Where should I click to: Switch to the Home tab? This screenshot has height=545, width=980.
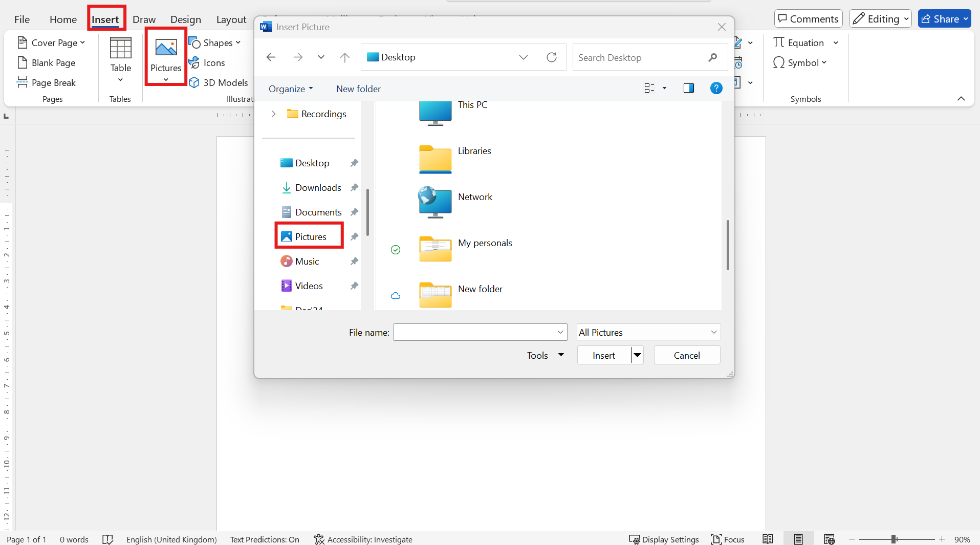pos(63,19)
